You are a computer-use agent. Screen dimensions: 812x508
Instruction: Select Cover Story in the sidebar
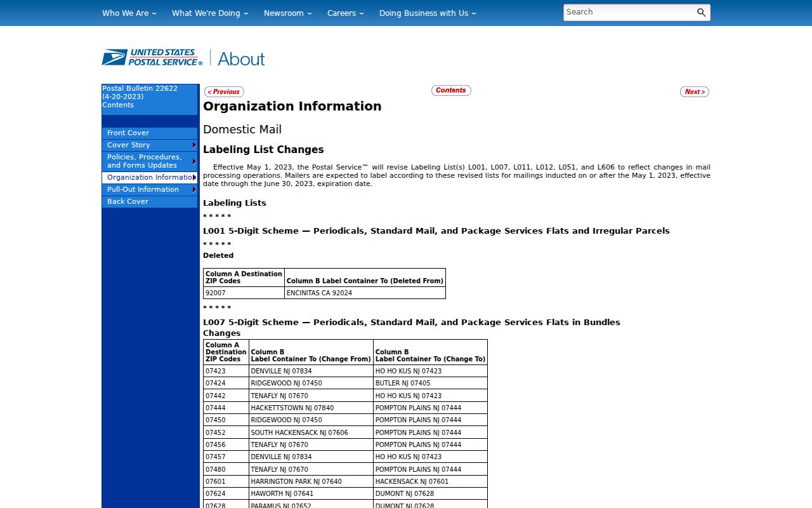(150, 145)
